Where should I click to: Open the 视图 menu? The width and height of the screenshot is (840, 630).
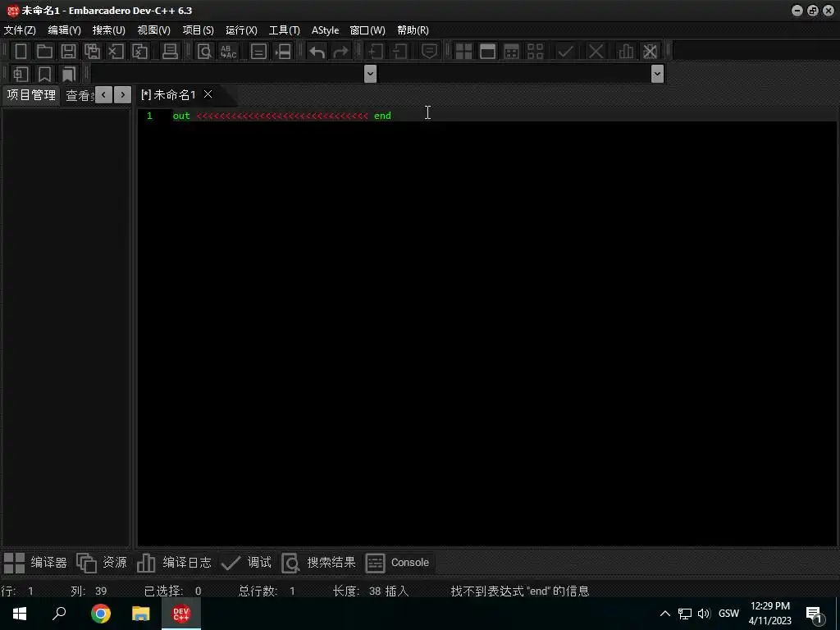pos(153,30)
